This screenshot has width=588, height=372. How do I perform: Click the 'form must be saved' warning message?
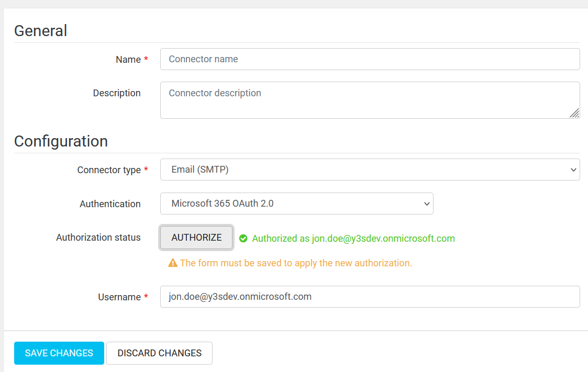coord(296,263)
